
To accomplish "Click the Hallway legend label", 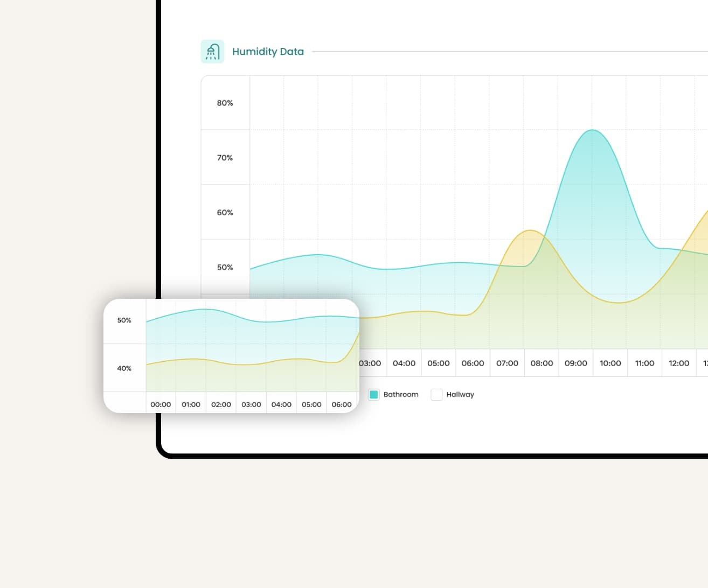I will 460,395.
